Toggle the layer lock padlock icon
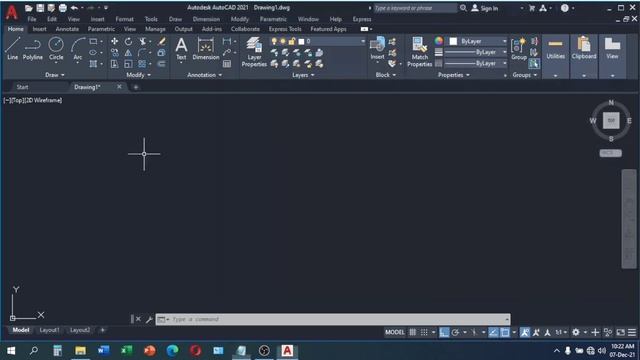 click(292, 41)
